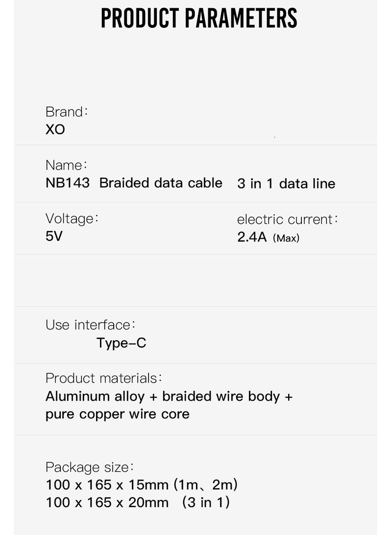Select the 100 x 165 x 15mm dimensions
Viewport: 392px width, 535px height.
pyautogui.click(x=107, y=484)
